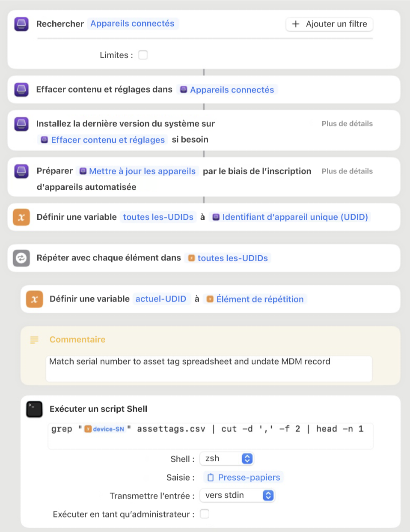Select the Installez la dernière version action icon
The height and width of the screenshot is (532, 410).
click(21, 123)
